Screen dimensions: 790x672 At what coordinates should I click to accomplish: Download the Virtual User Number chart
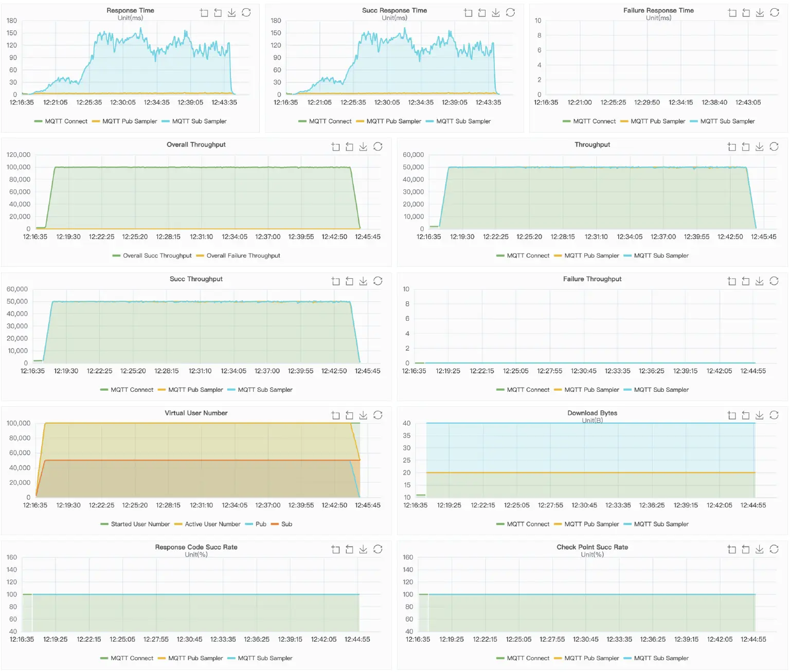[363, 415]
